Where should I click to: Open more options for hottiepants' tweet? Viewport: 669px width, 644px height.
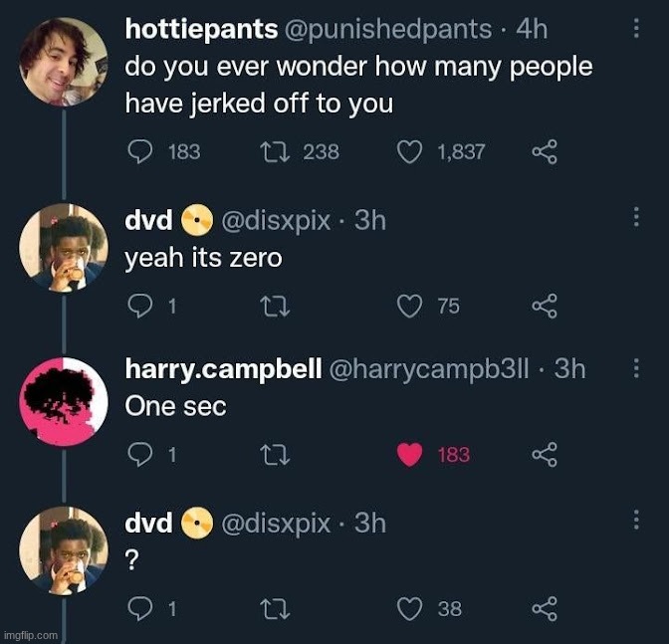pos(636,30)
